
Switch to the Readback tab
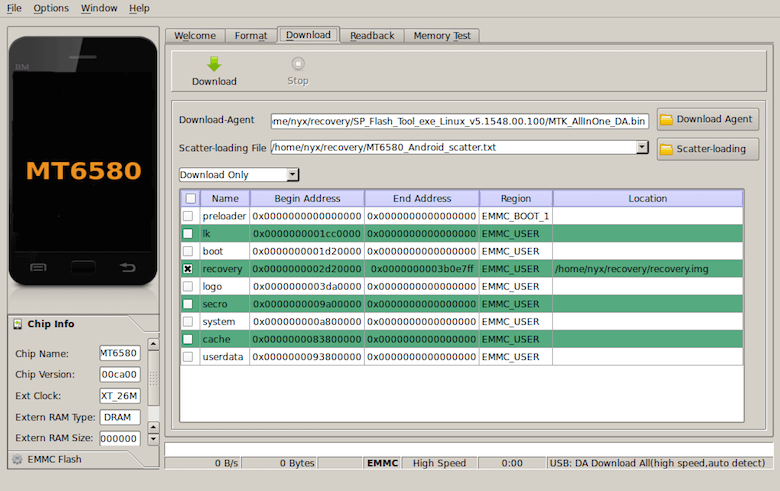coord(372,36)
